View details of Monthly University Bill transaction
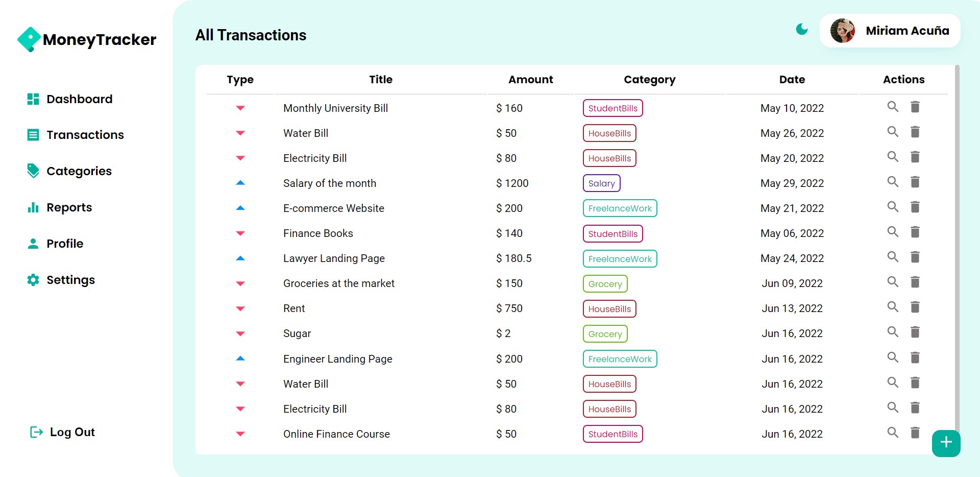 892,107
